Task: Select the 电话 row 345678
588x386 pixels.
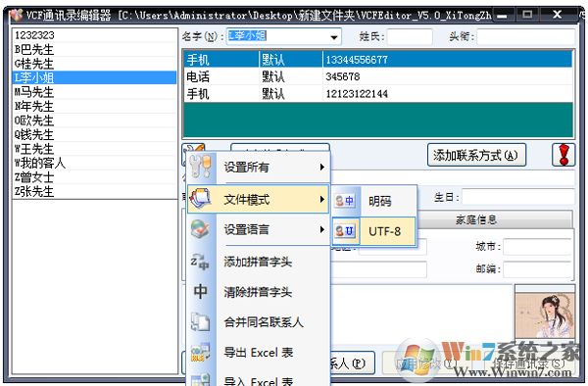Action: (x=378, y=76)
